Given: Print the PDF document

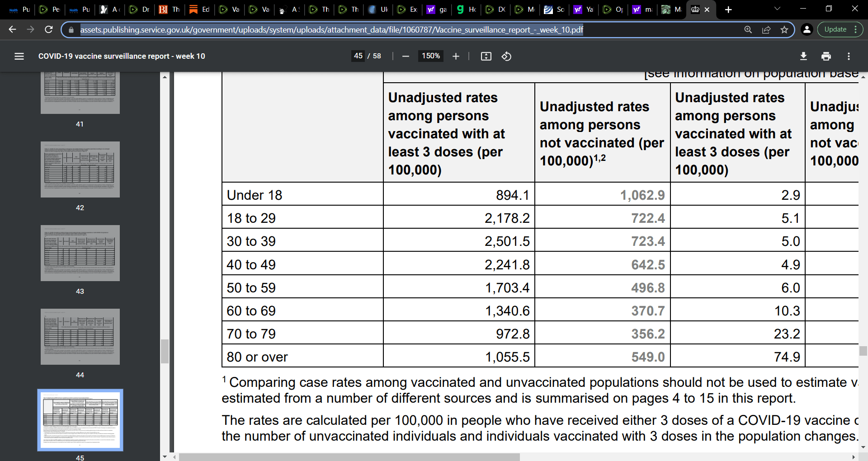Looking at the screenshot, I should [826, 56].
